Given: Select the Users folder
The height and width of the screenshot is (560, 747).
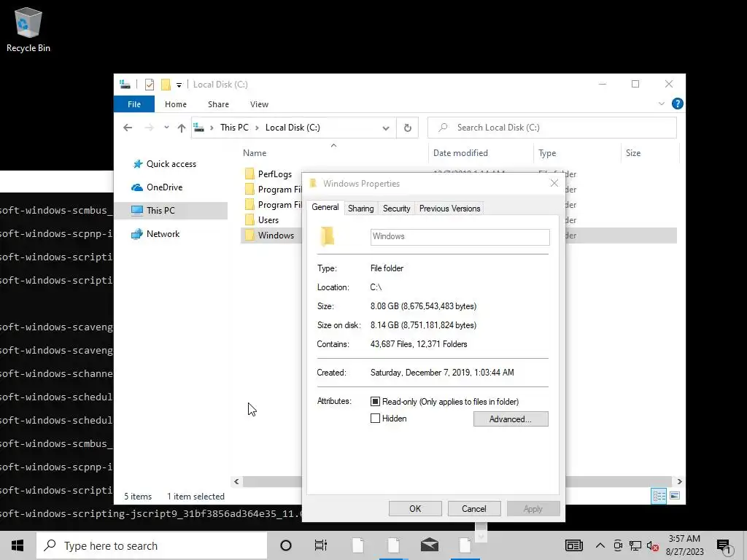Looking at the screenshot, I should 268,220.
